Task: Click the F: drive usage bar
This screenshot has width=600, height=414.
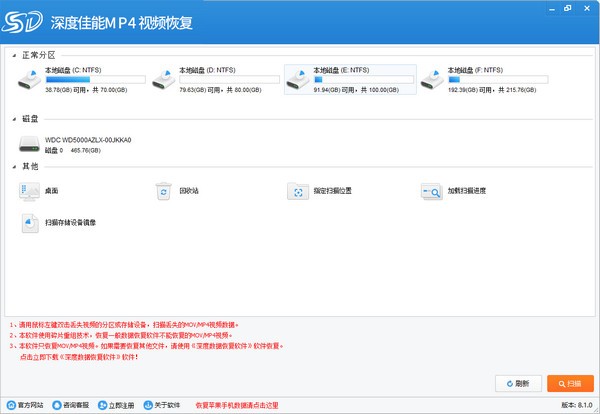Action: coord(498,80)
